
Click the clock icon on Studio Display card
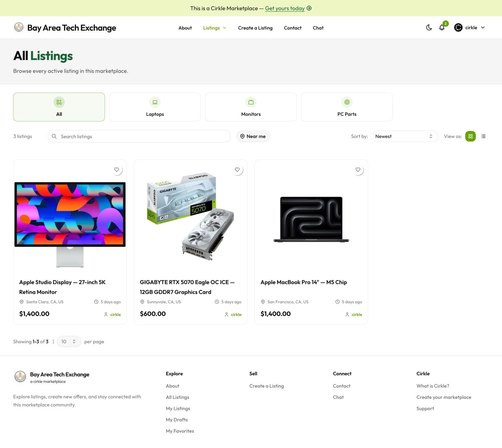coord(96,302)
